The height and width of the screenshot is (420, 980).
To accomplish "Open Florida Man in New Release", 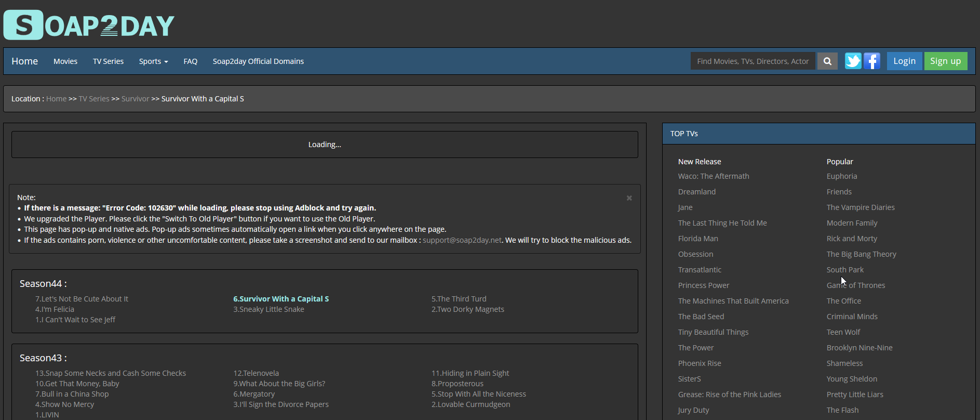I will click(698, 239).
